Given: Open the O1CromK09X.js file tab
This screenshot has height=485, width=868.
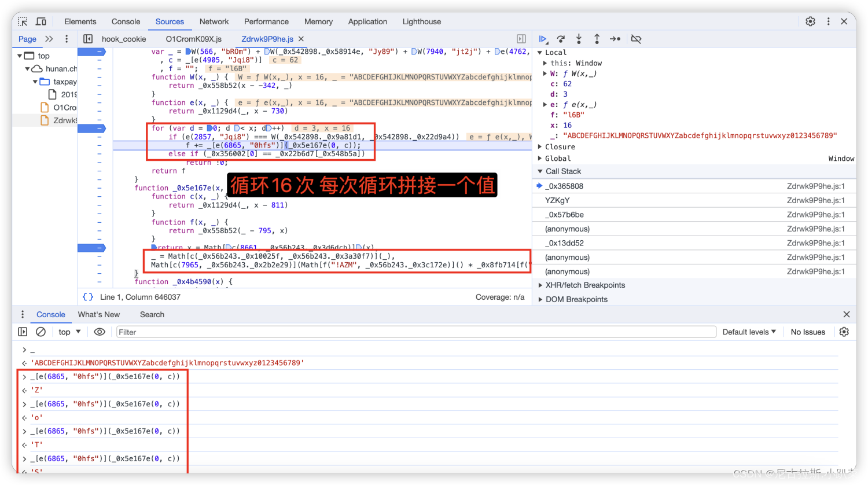Looking at the screenshot, I should (194, 39).
